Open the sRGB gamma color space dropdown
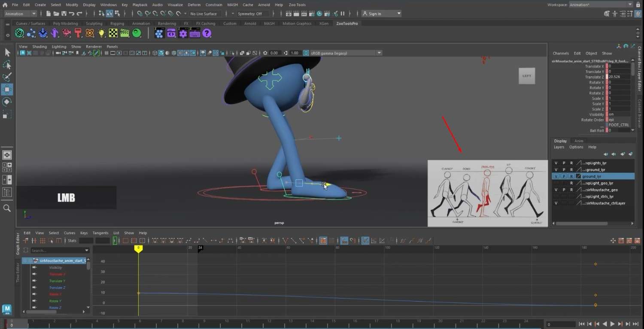Viewport: 644px width, 329px height. pyautogui.click(x=342, y=53)
